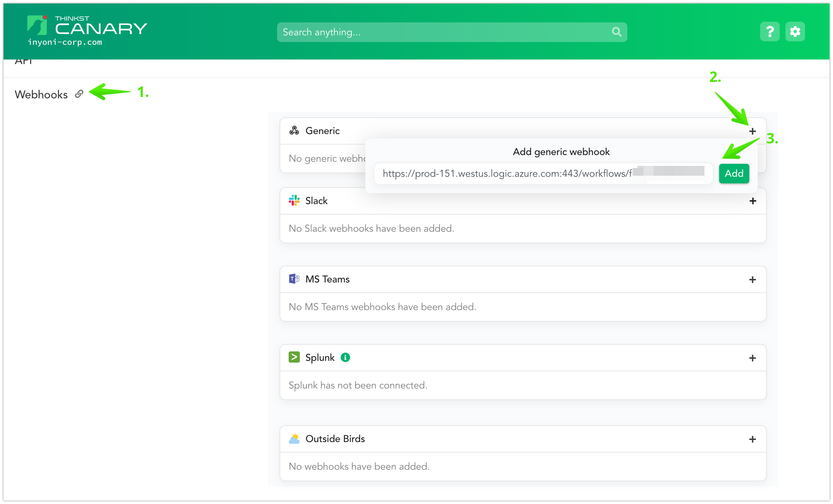Image resolution: width=833 pixels, height=504 pixels.
Task: Click 'No Slack webhooks have been added.' text
Action: 371,228
